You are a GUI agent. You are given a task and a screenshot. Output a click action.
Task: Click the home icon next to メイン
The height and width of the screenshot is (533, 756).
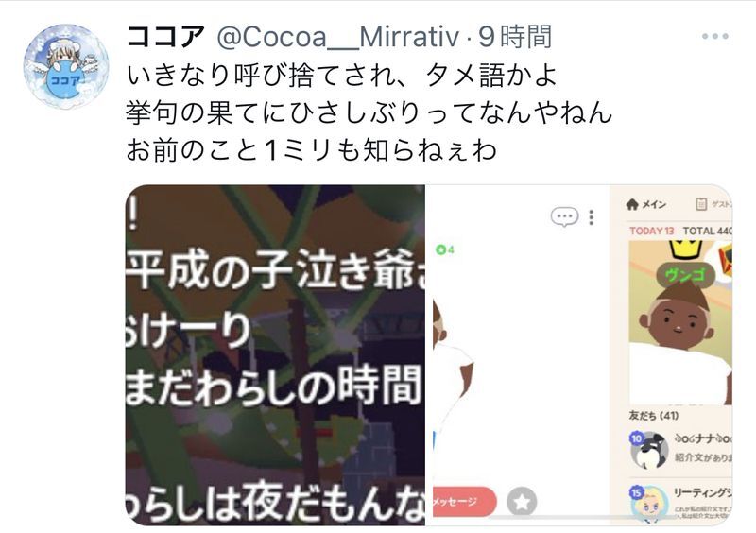[632, 204]
